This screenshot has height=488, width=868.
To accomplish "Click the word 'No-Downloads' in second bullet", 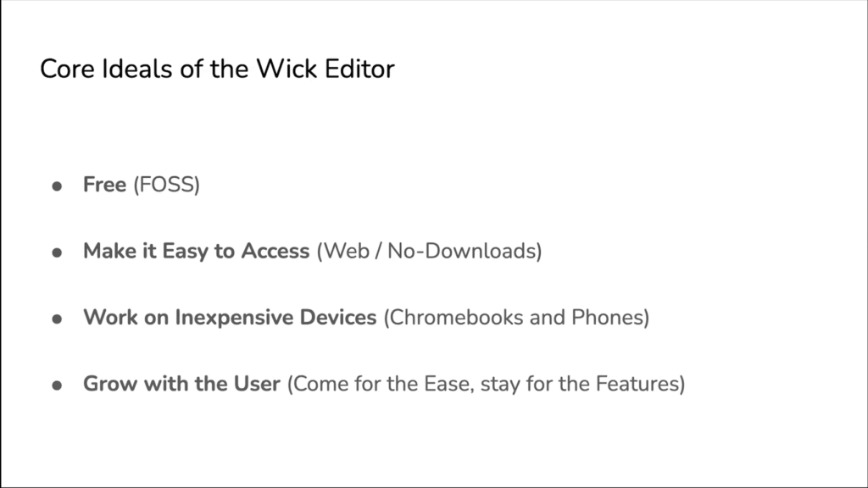I will pos(462,251).
